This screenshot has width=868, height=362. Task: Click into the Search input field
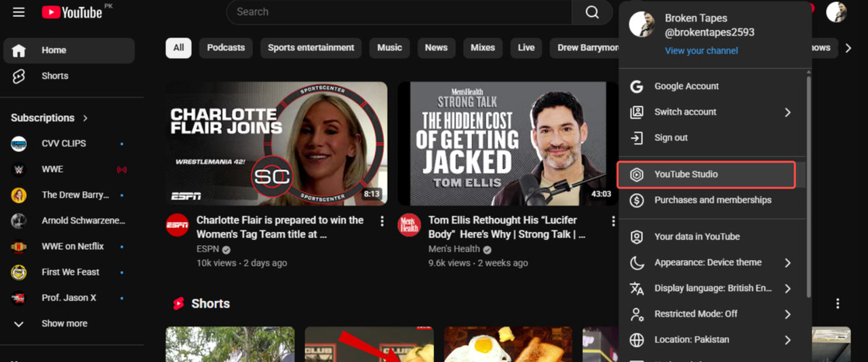(x=399, y=12)
